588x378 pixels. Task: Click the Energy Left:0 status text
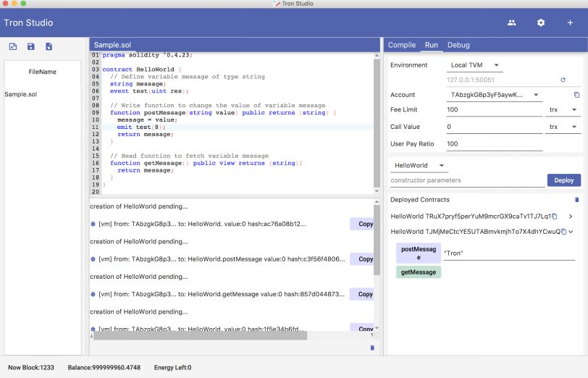coord(172,368)
